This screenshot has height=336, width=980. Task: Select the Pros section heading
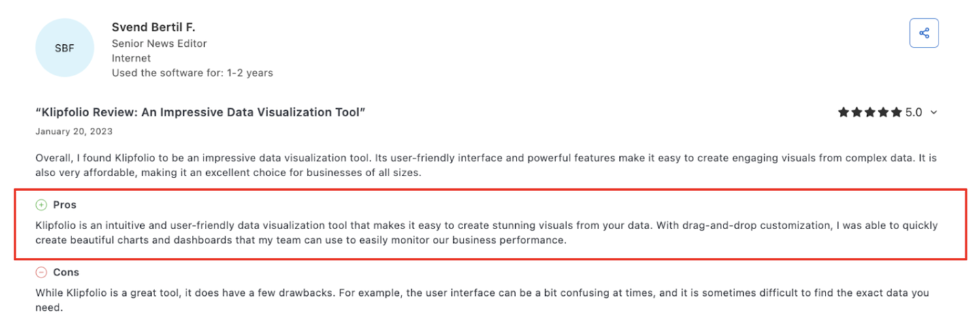65,205
